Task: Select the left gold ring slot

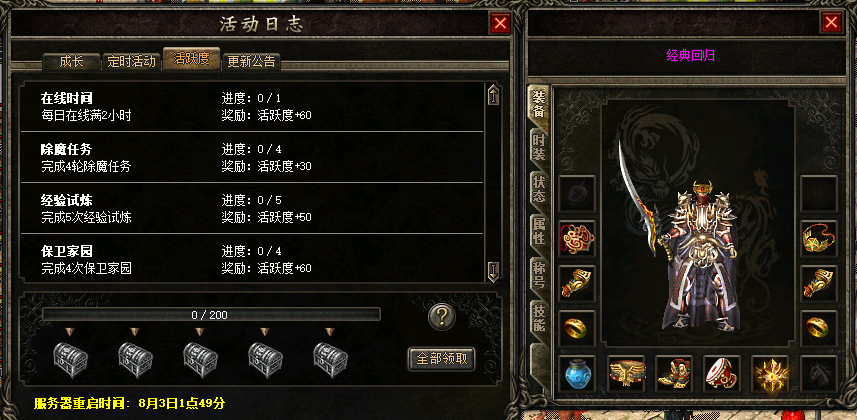Action: [x=578, y=329]
